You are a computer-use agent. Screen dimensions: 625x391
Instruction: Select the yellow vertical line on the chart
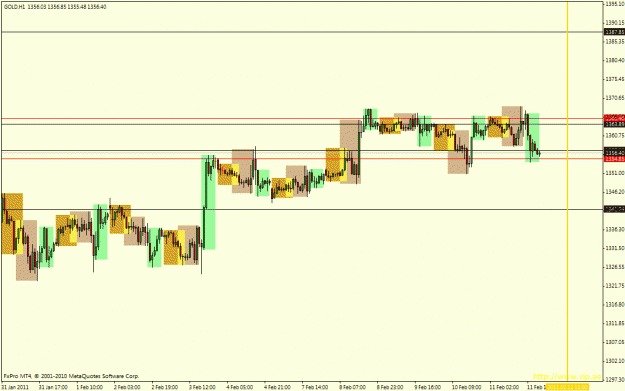pos(568,191)
